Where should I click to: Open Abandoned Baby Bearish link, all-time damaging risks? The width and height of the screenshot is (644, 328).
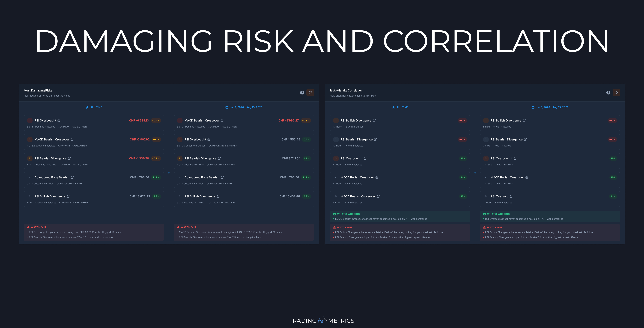pyautogui.click(x=72, y=177)
